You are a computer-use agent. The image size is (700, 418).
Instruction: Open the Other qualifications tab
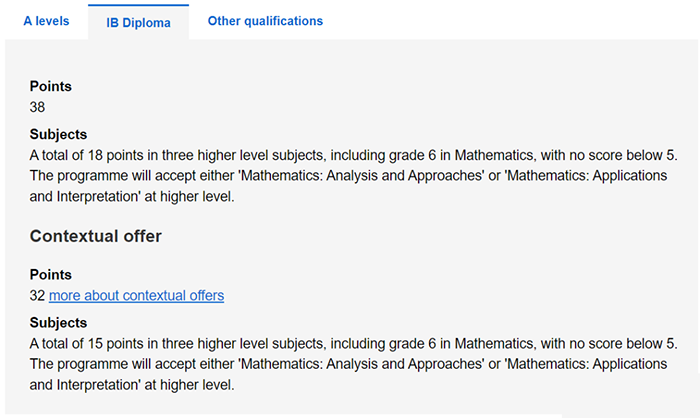pos(265,21)
